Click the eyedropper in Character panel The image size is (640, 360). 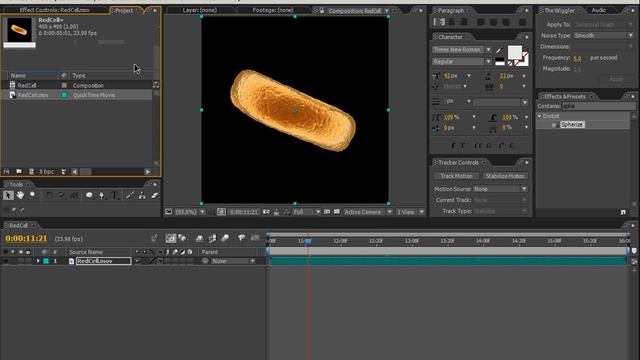[x=498, y=51]
